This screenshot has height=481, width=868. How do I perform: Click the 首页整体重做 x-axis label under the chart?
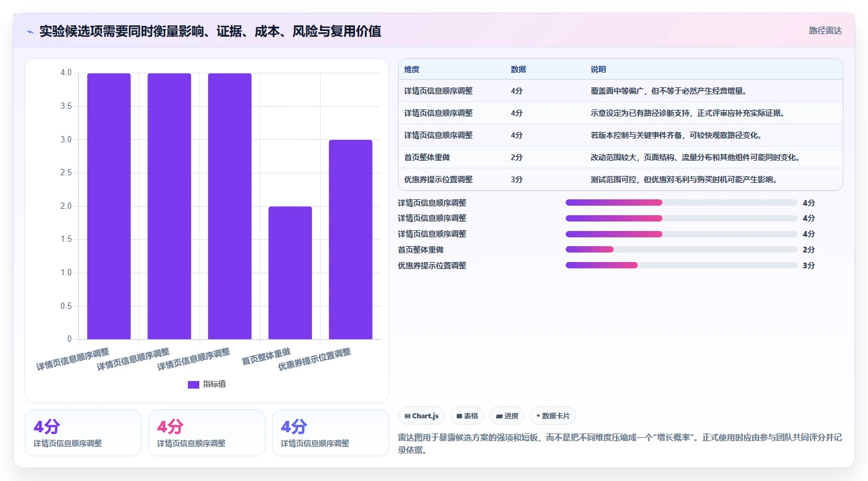coord(266,356)
